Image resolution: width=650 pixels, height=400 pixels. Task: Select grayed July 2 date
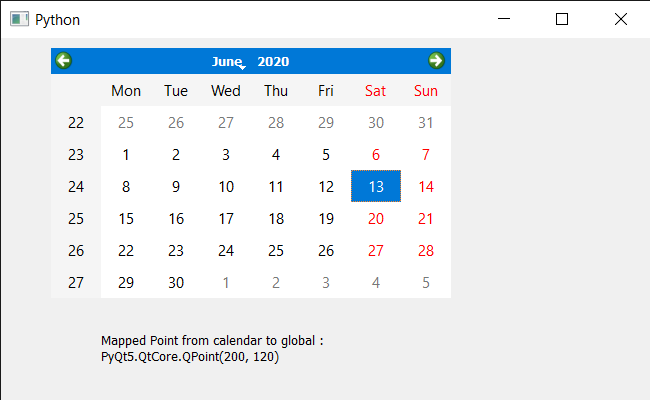276,282
